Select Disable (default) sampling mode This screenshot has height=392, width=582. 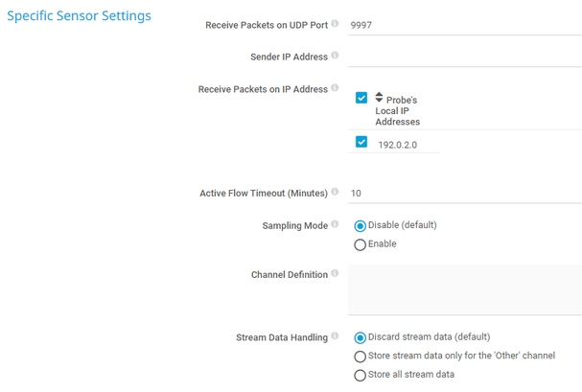click(x=361, y=225)
